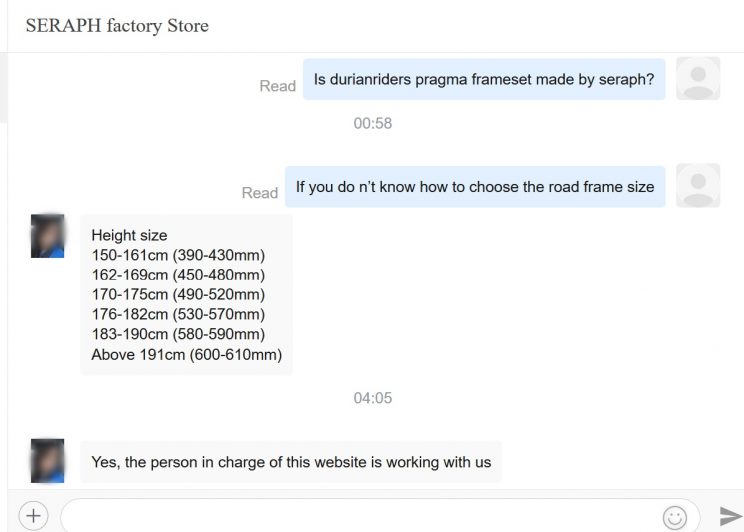Screen dimensions: 744x532
Task: Open seller avatar beside 'Yes, the person' reply
Action: [x=47, y=461]
